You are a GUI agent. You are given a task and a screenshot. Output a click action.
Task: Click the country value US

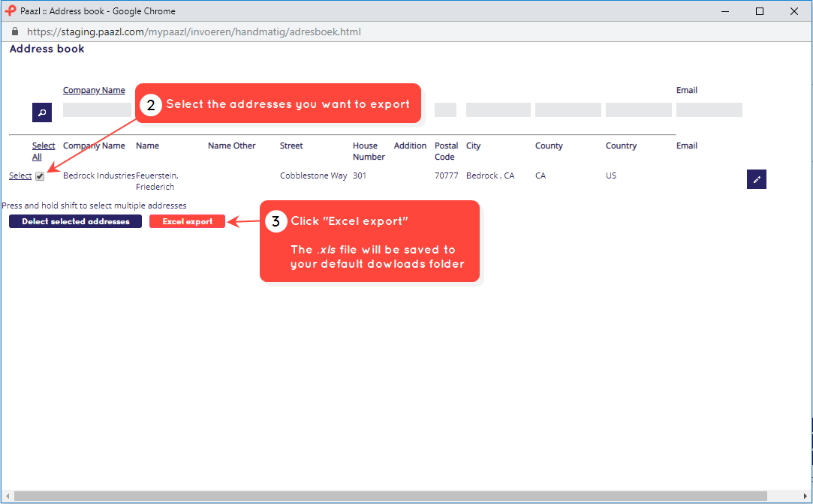[611, 175]
